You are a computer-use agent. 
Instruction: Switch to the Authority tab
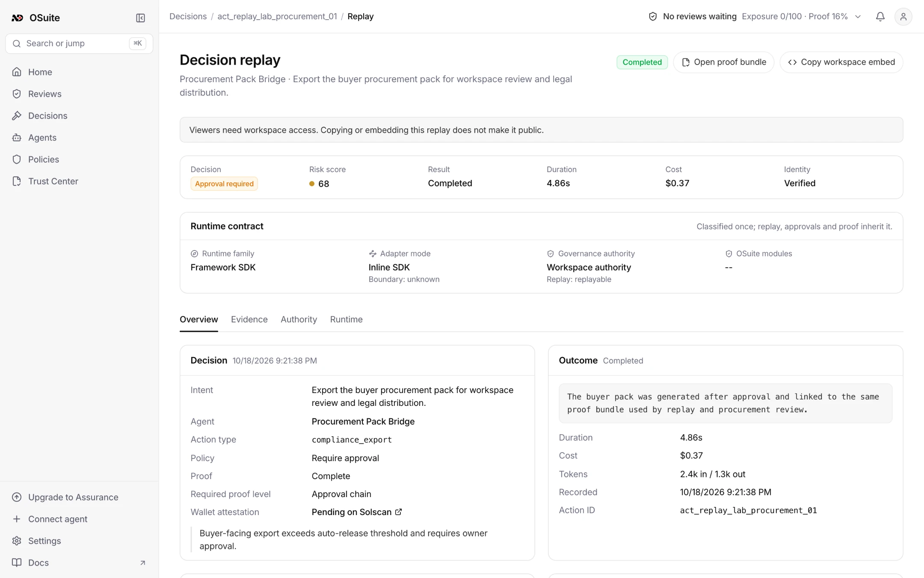(299, 319)
